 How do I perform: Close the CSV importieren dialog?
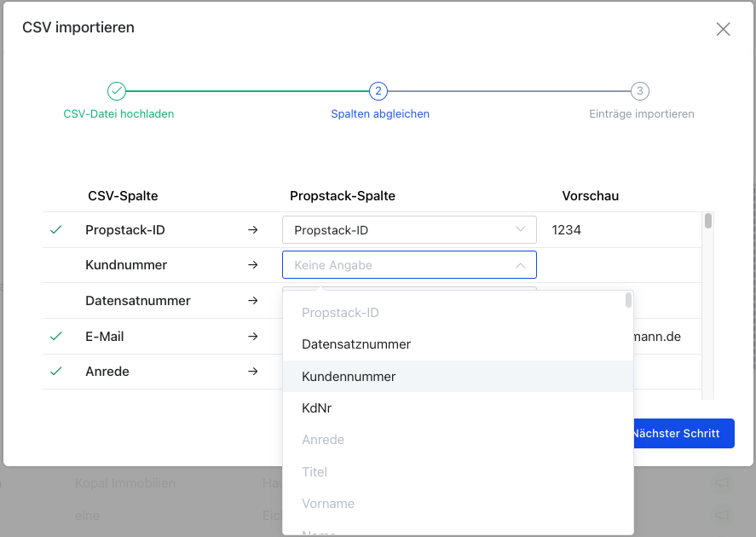tap(723, 29)
